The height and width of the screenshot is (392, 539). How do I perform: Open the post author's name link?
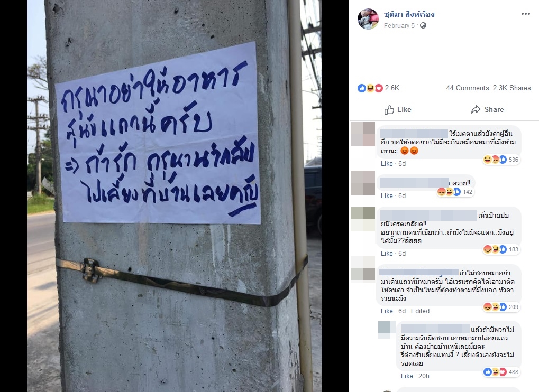point(409,14)
